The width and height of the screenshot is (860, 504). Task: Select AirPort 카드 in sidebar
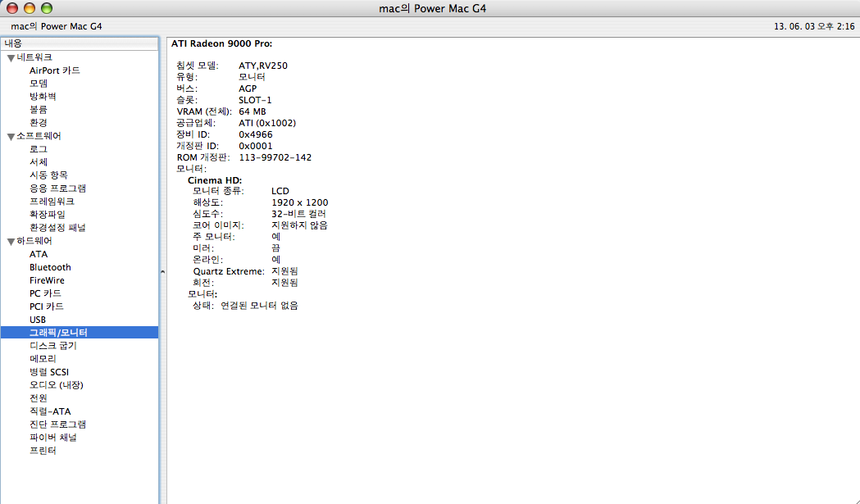[x=54, y=70]
